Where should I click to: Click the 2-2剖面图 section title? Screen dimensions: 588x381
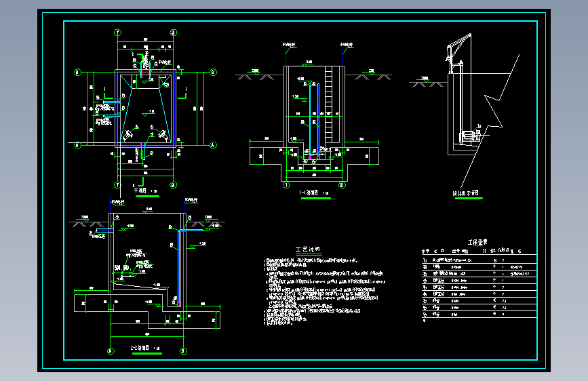[140, 348]
